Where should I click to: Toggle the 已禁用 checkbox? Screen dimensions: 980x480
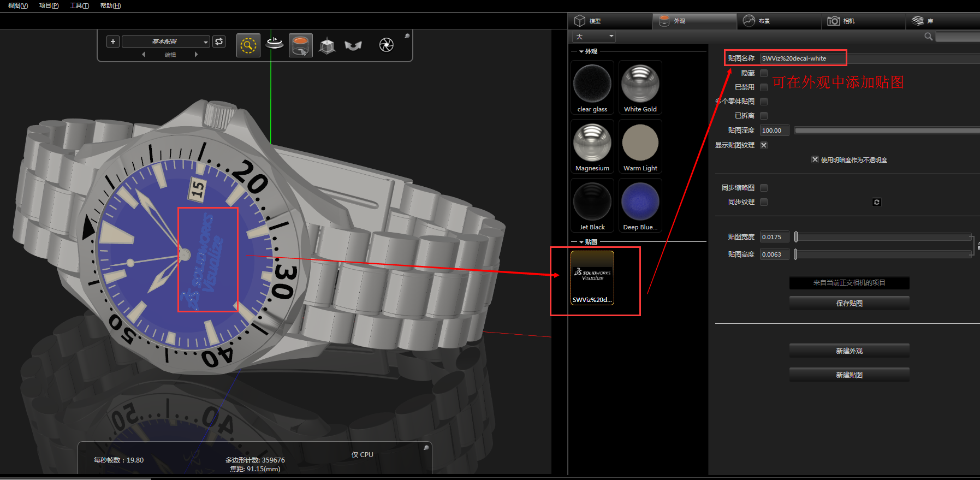[x=764, y=87]
